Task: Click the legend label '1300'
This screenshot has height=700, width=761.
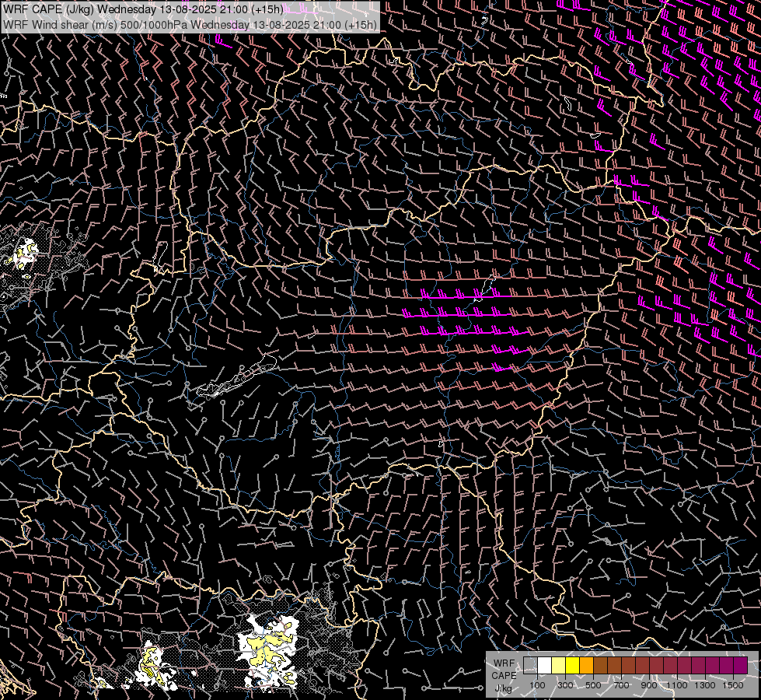Action: [x=705, y=685]
